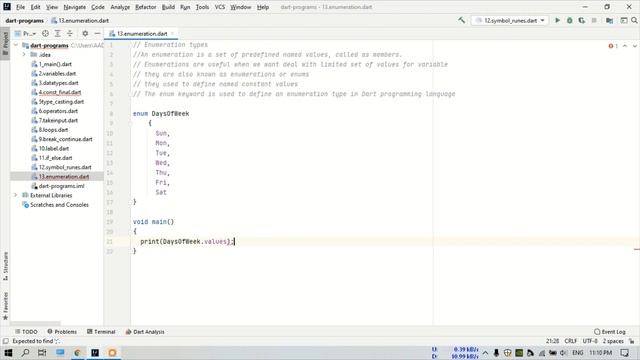Hide the Project panel with minus icon
Viewport: 640px width, 360px height.
coord(97,33)
